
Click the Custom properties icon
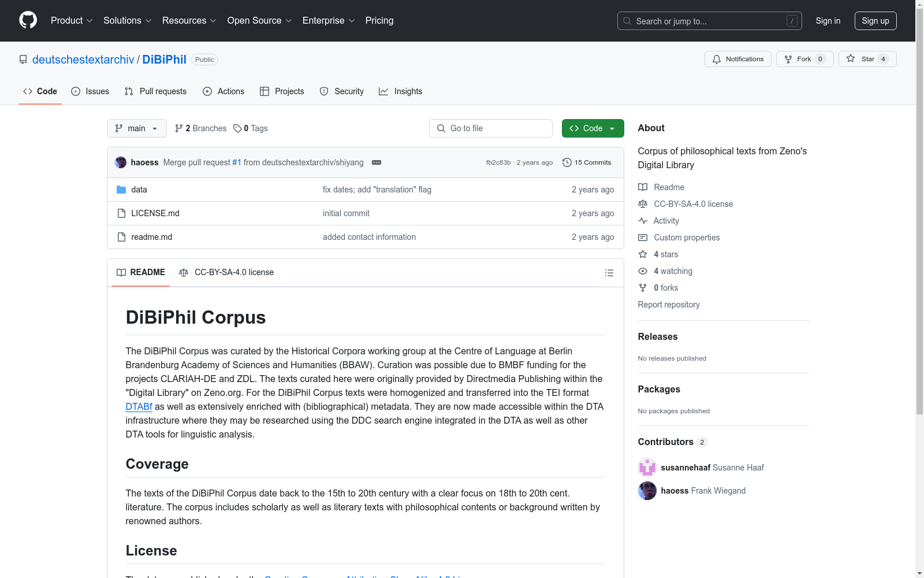643,238
